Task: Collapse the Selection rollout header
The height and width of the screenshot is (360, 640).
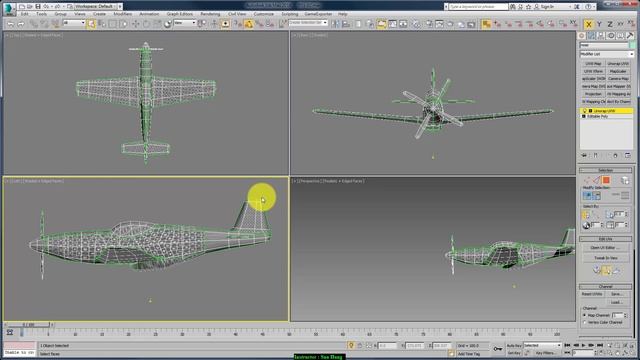Action: coord(605,170)
